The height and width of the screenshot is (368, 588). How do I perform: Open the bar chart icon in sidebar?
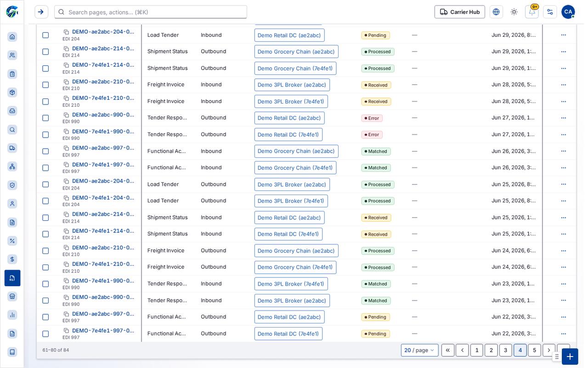(x=12, y=315)
